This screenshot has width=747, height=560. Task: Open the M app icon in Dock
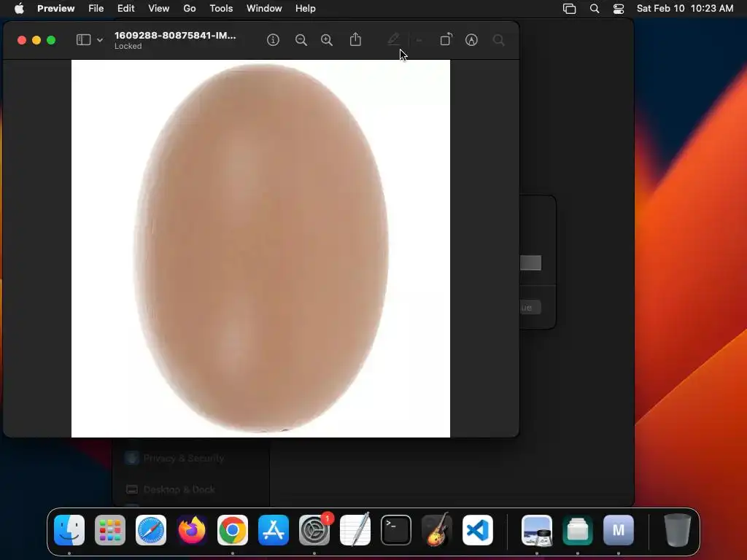click(x=619, y=530)
